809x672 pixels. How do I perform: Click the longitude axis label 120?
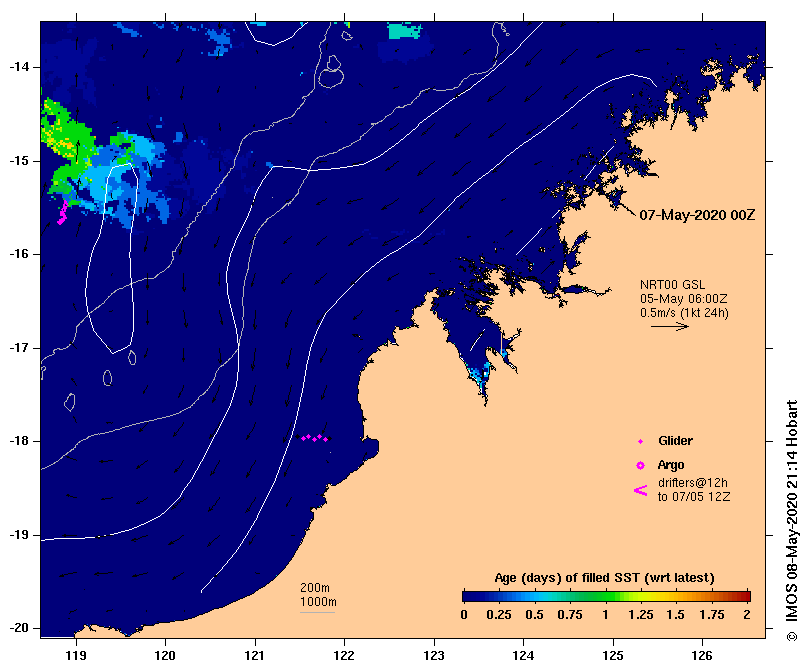pyautogui.click(x=166, y=656)
